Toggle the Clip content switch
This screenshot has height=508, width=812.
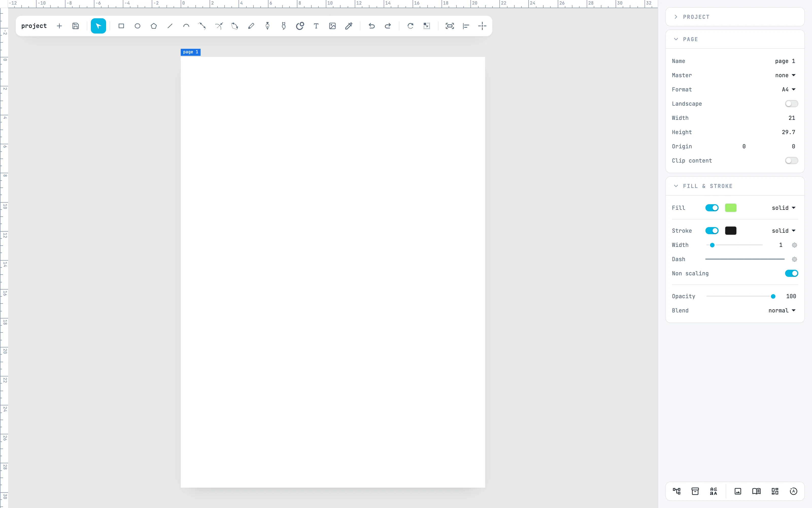(x=791, y=161)
